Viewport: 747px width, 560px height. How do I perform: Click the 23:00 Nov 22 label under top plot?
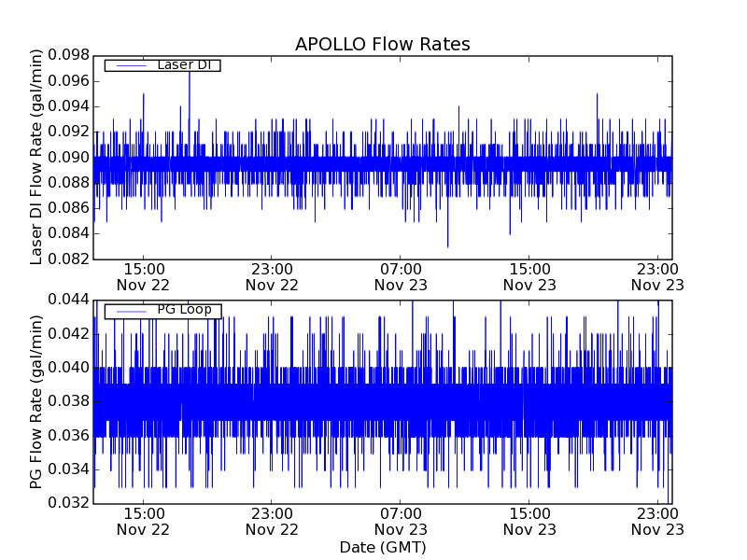tap(272, 276)
